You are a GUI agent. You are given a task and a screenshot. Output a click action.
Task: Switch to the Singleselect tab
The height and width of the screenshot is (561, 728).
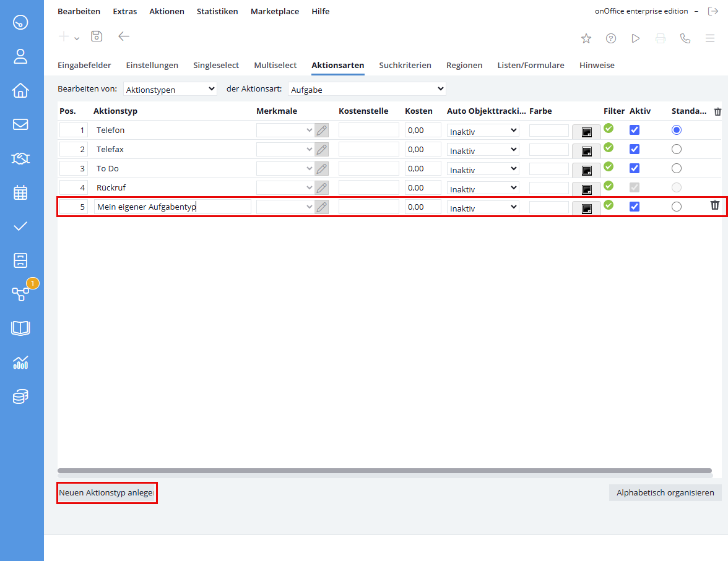[216, 66]
